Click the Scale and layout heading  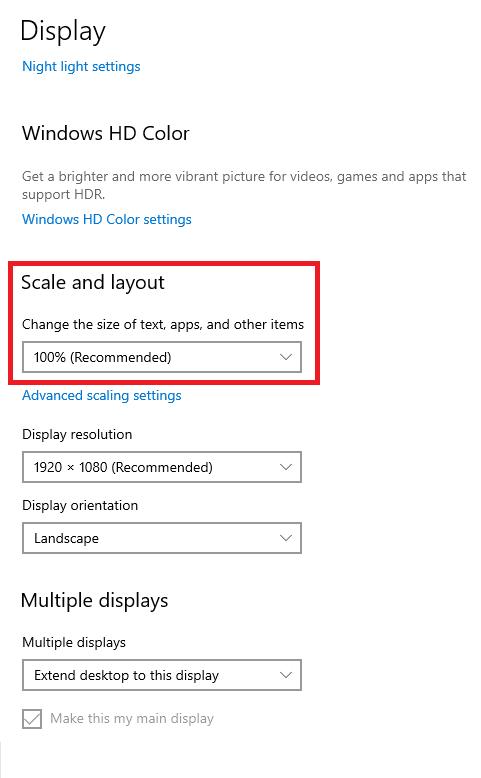93,282
